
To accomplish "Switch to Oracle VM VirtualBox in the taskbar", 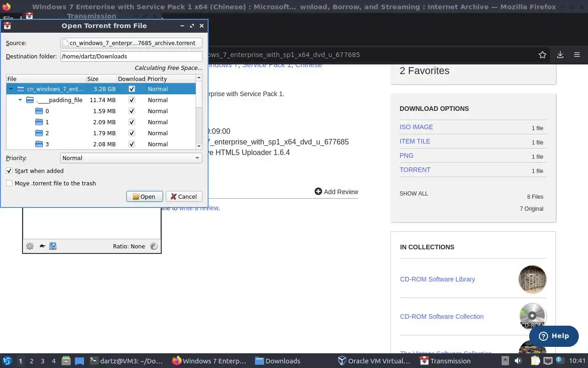I will point(374,361).
